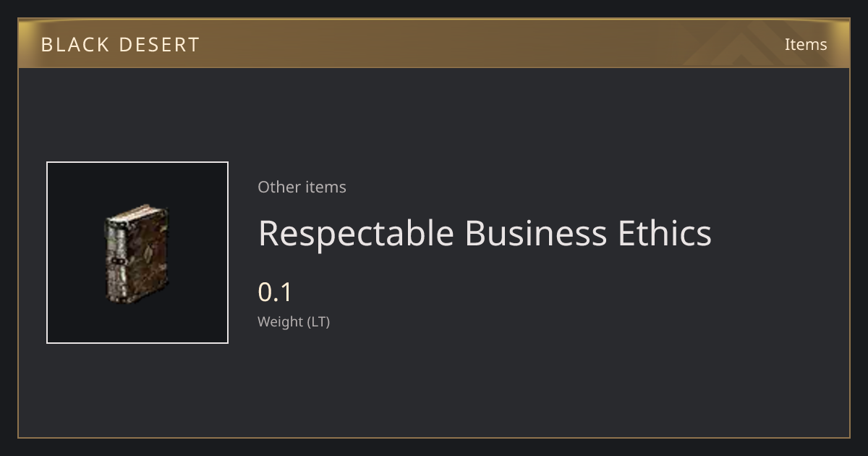Click the leather book item icon
The image size is (868, 456).
pyautogui.click(x=137, y=253)
